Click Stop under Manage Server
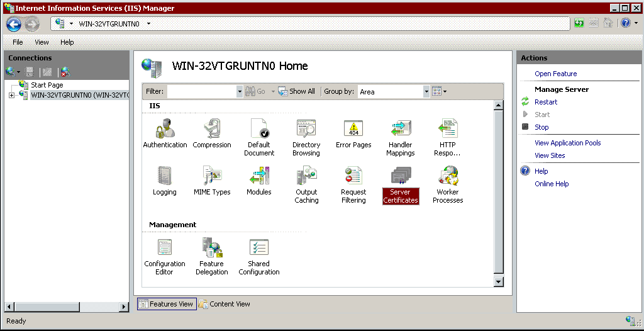644x331 pixels. 541,127
